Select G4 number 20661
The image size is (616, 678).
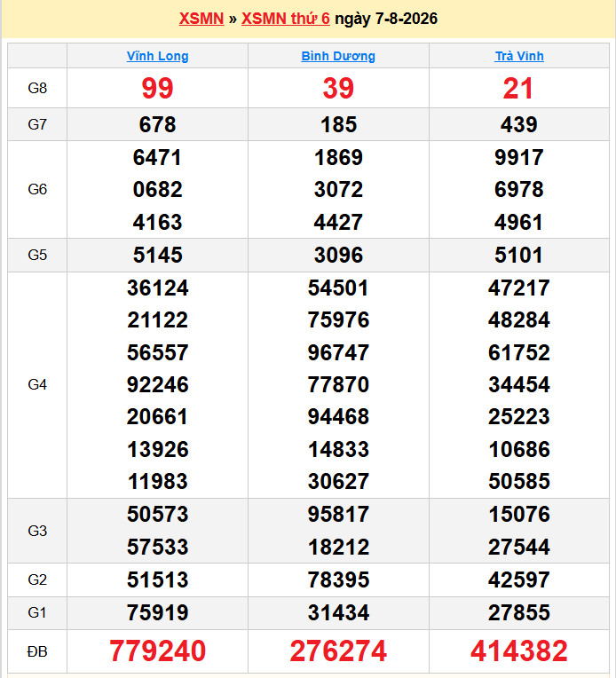coord(157,417)
